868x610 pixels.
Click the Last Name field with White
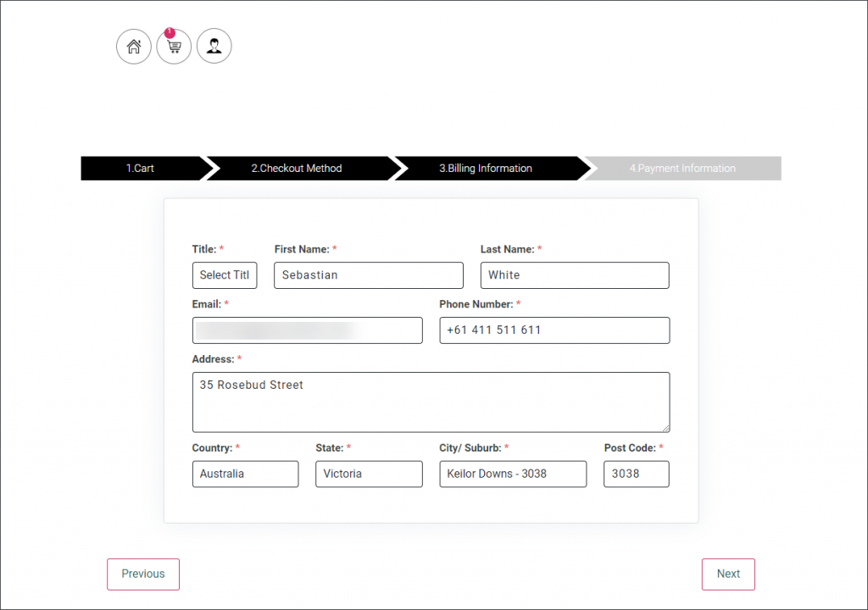575,275
